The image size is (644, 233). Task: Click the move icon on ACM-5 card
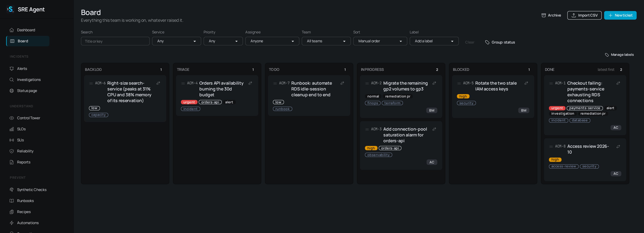(526, 83)
